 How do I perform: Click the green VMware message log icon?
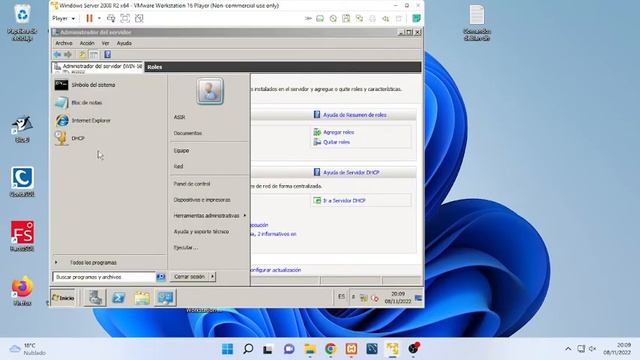click(x=416, y=18)
